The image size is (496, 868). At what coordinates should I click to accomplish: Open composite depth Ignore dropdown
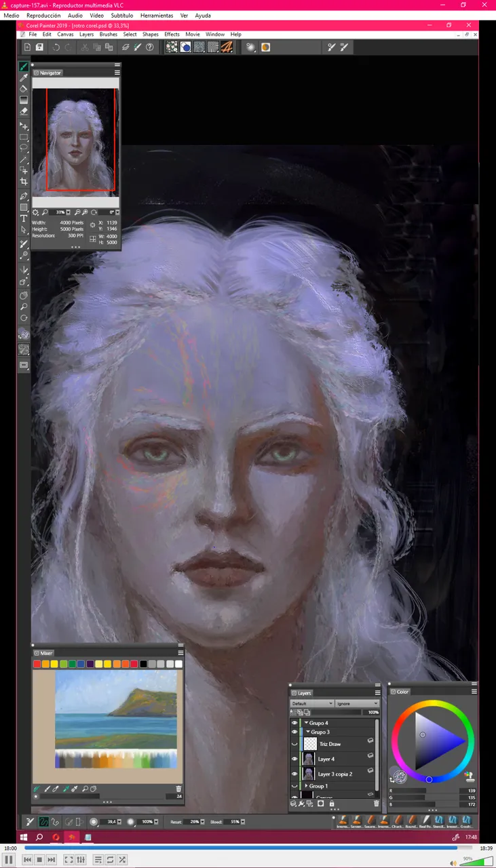point(357,703)
